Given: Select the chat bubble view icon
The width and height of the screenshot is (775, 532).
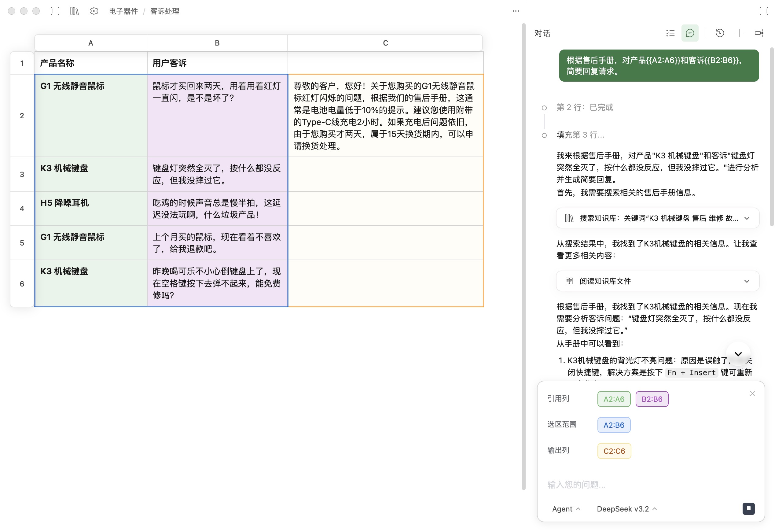Looking at the screenshot, I should (690, 33).
